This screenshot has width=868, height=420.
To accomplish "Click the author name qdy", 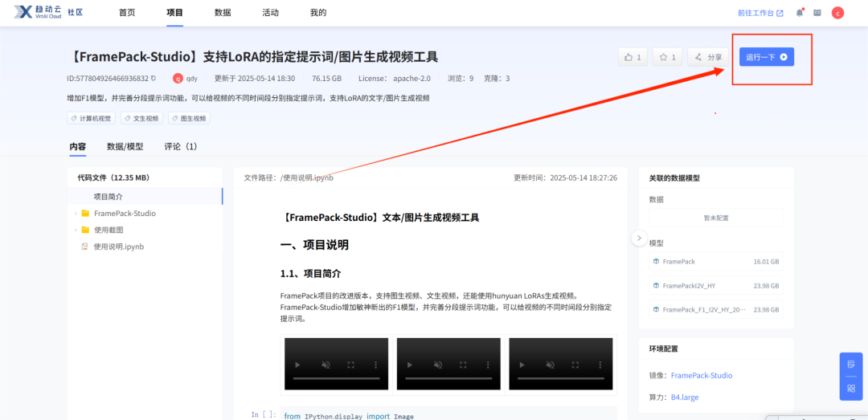I will [x=192, y=79].
